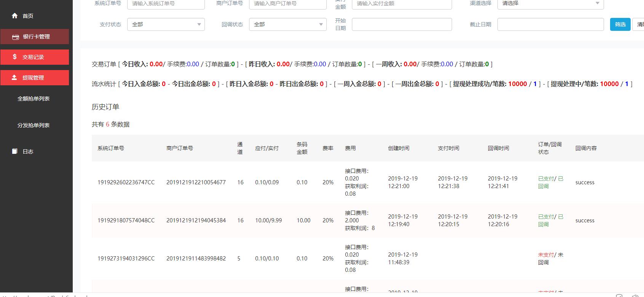Go to 银行卡管理 page

[36, 37]
